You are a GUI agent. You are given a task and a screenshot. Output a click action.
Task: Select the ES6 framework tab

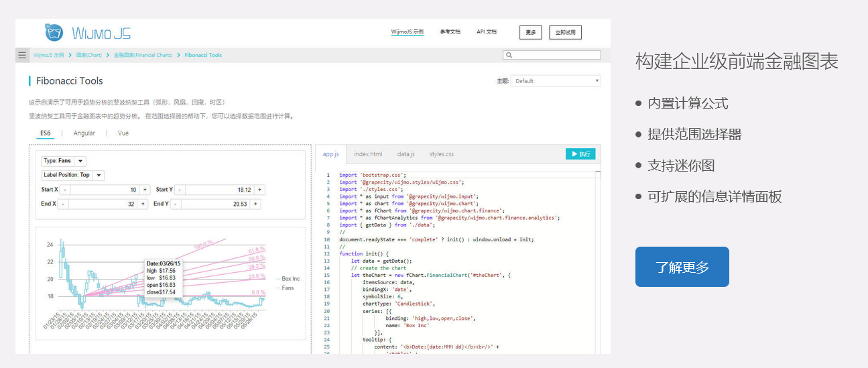(x=45, y=133)
